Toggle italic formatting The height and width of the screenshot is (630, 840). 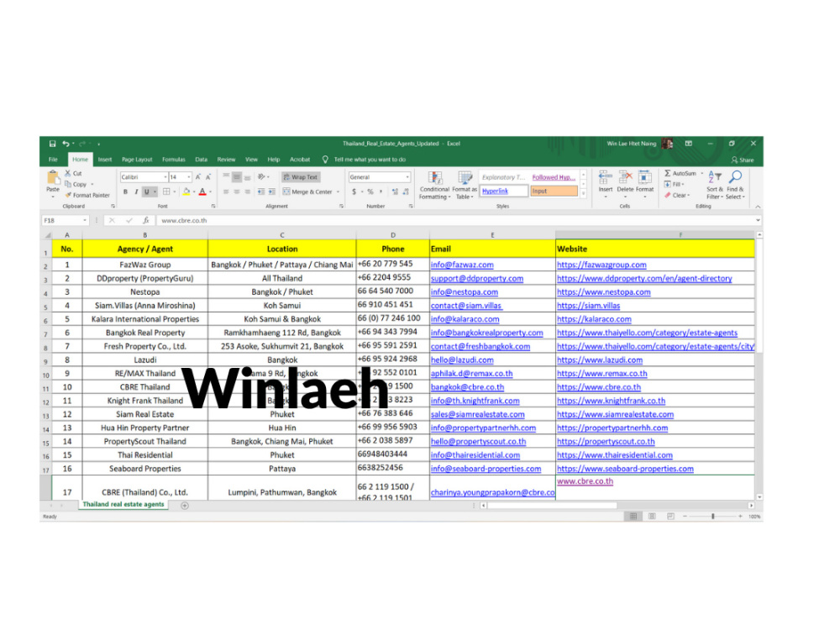pos(136,192)
